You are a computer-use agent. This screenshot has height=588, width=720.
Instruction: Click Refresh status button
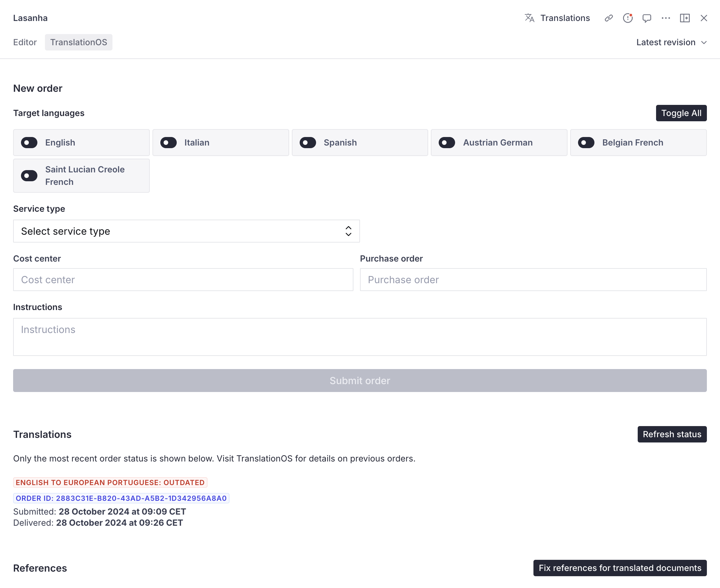coord(672,434)
